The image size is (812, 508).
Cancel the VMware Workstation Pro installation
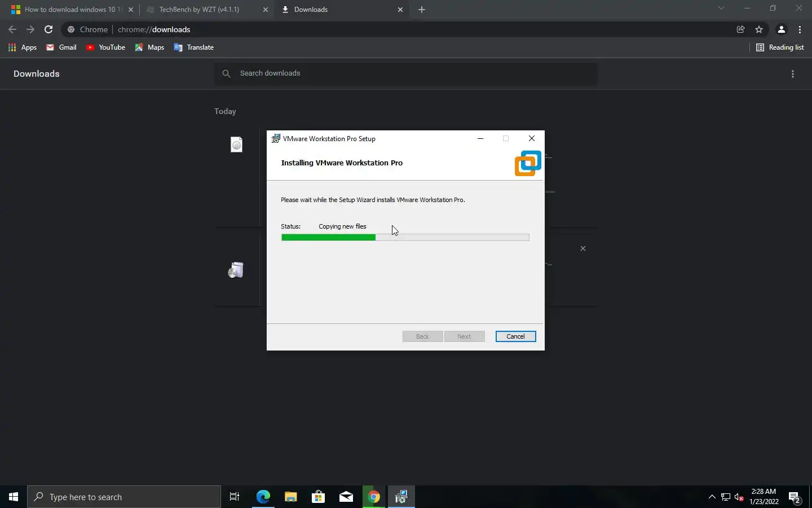[515, 336]
